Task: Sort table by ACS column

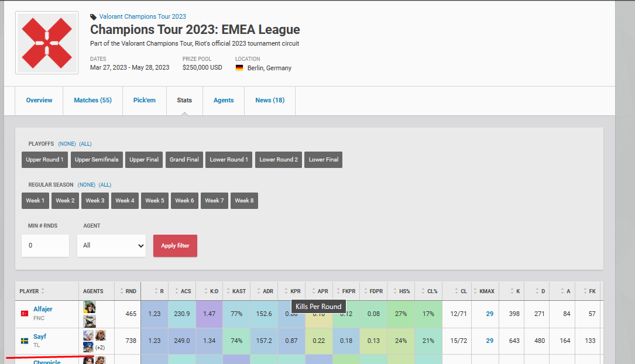Action: point(183,291)
